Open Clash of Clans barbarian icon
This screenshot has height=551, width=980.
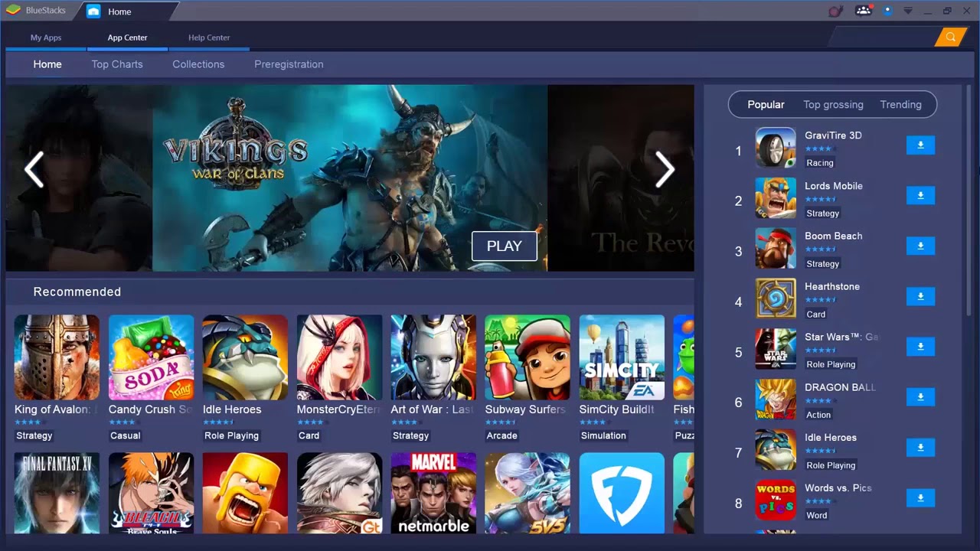coord(245,494)
